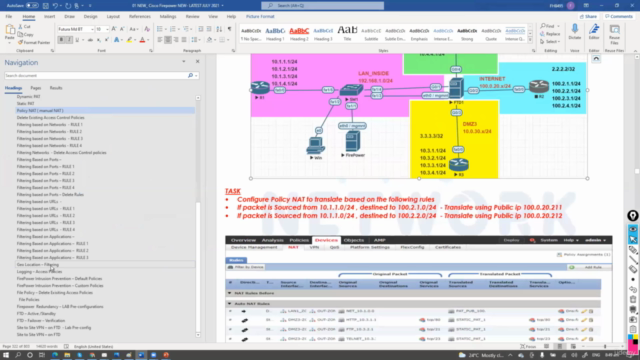This screenshot has height=360, width=640.
Task: Toggle the AutoSave switch
Action: [32, 6]
